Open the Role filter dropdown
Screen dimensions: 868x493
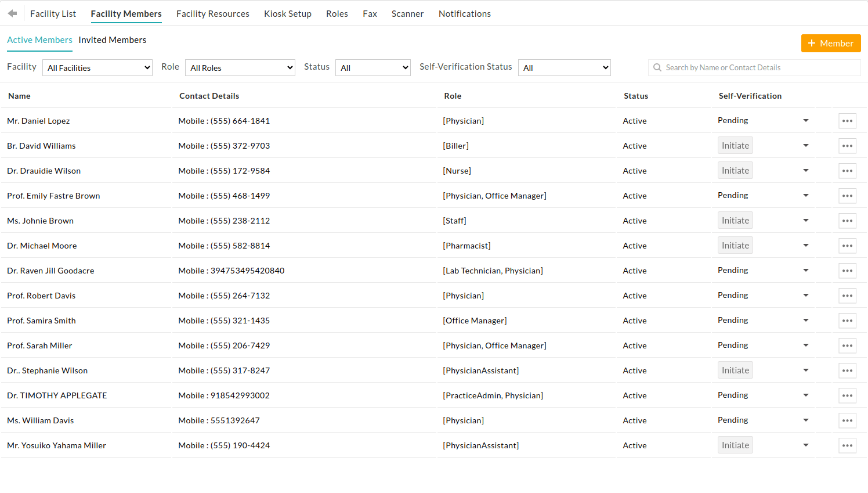pos(240,68)
